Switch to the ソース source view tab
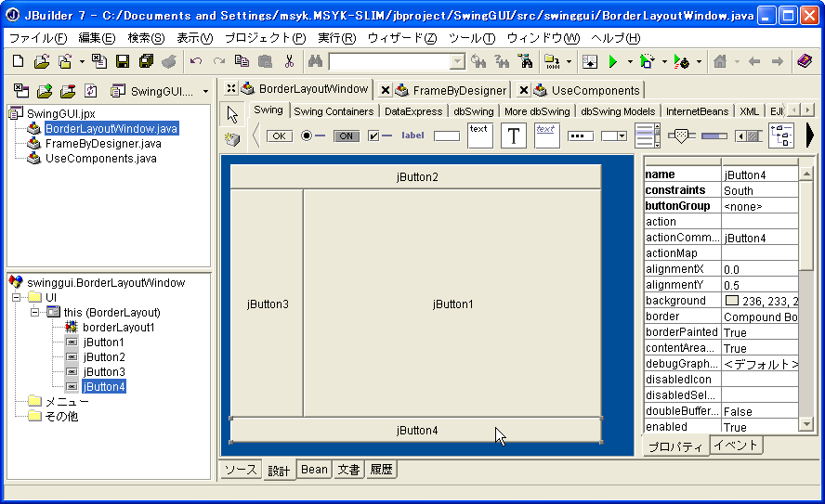 click(241, 470)
